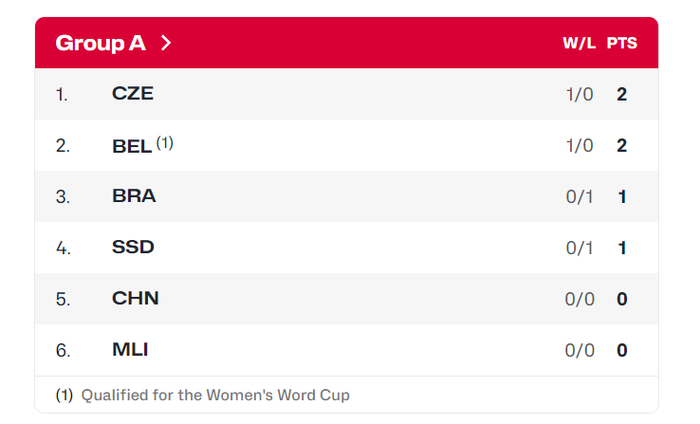
Task: Open the Group A header link
Action: click(101, 43)
